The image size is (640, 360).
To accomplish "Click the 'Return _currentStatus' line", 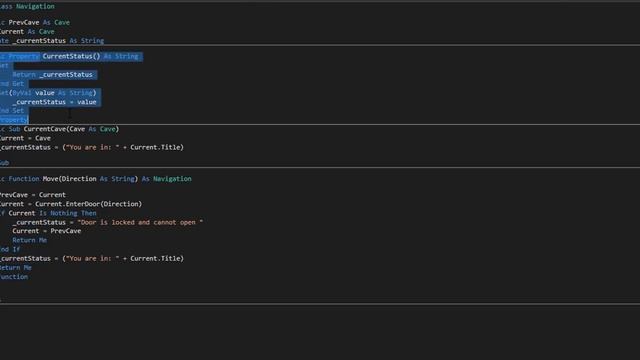I will 52,75.
